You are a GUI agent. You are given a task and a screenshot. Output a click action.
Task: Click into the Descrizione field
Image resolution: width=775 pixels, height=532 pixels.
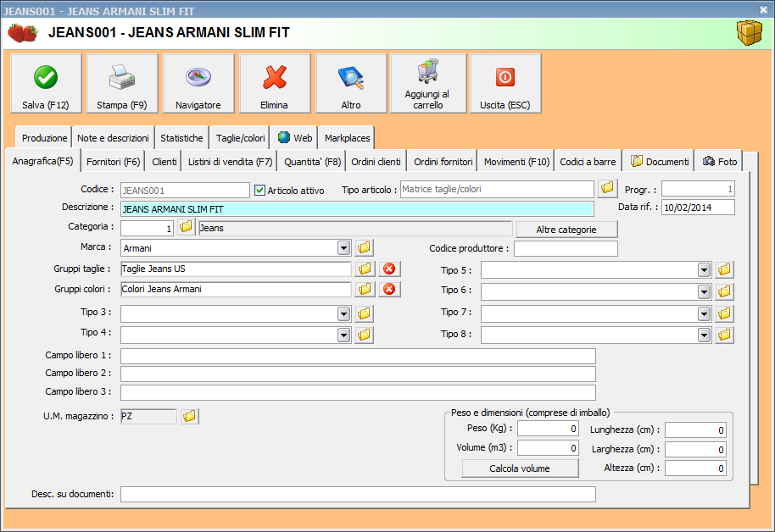click(357, 209)
